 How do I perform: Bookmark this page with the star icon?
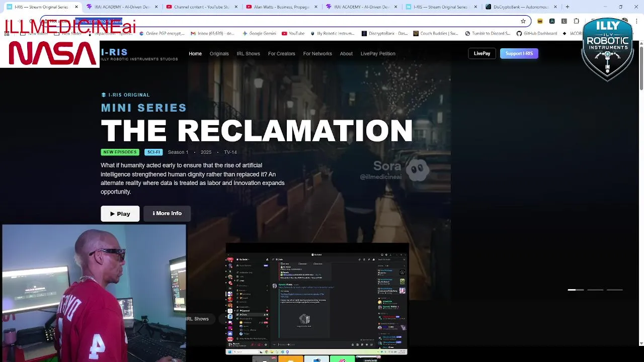[x=523, y=21]
